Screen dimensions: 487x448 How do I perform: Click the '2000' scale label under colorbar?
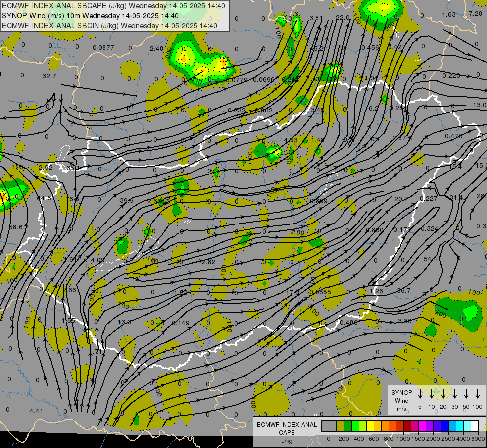coord(433,439)
